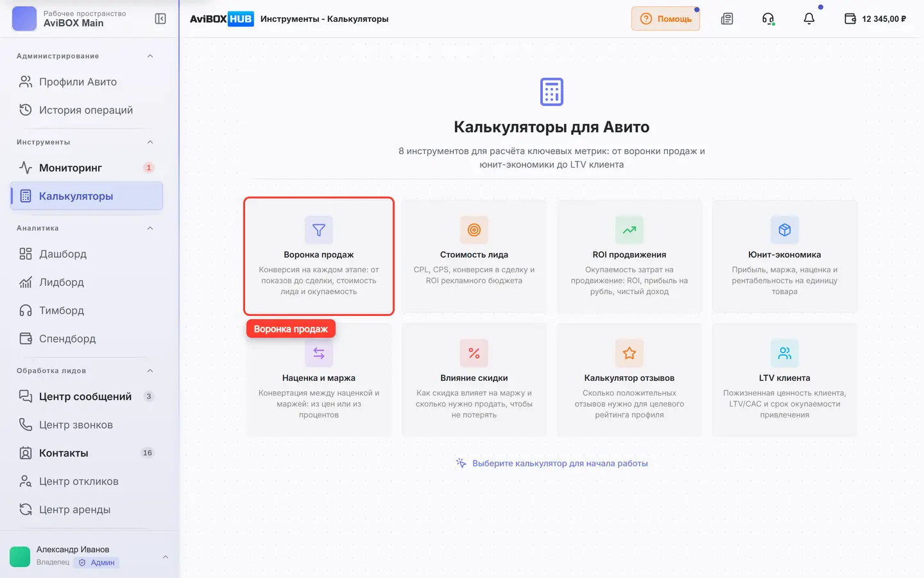Click the star icon of Калькулятор отзывов
924x578 pixels.
(629, 353)
